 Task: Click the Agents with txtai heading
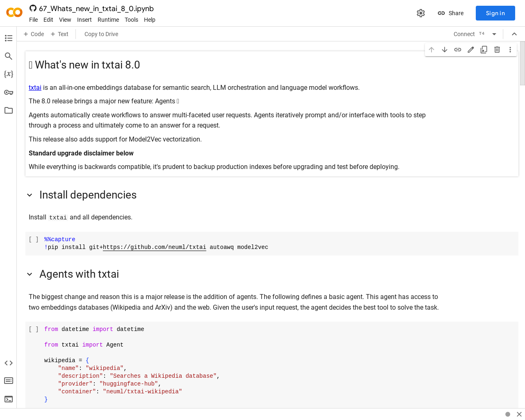(79, 274)
